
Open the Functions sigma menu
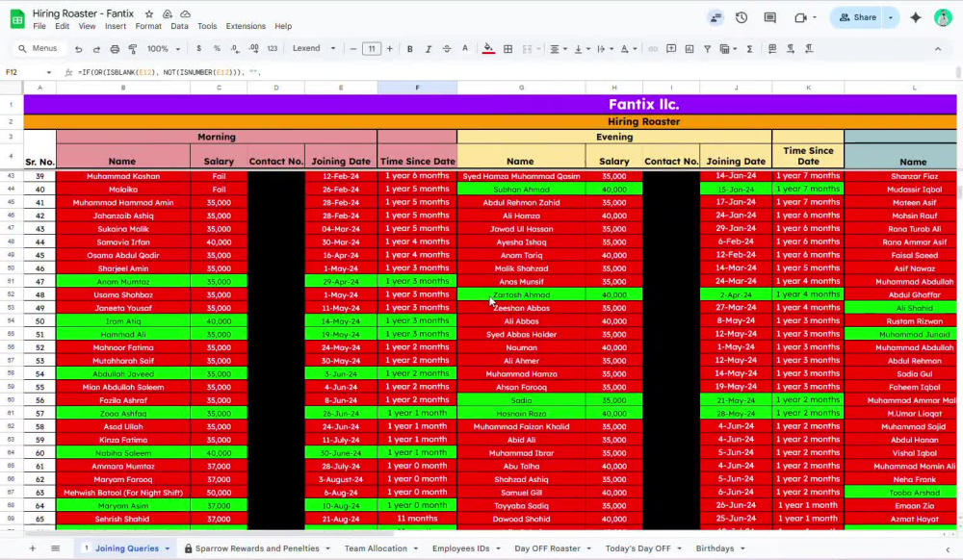point(750,48)
